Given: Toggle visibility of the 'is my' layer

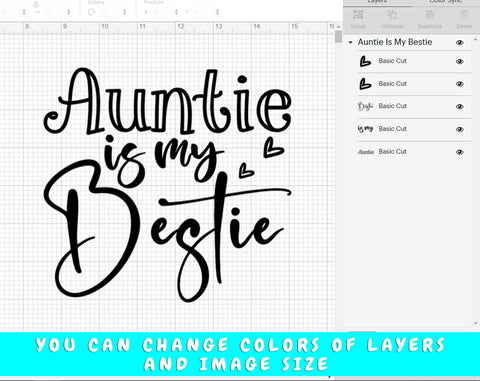Looking at the screenshot, I should (x=460, y=129).
